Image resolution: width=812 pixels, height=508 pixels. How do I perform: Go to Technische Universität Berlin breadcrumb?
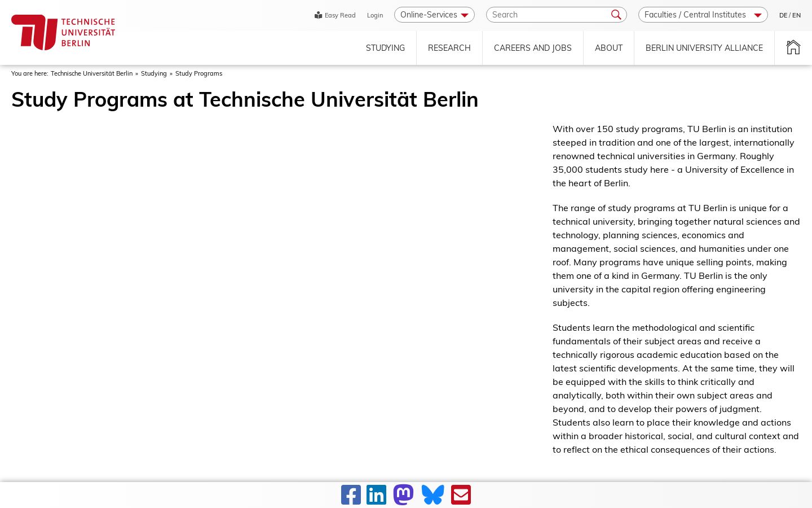pyautogui.click(x=91, y=73)
